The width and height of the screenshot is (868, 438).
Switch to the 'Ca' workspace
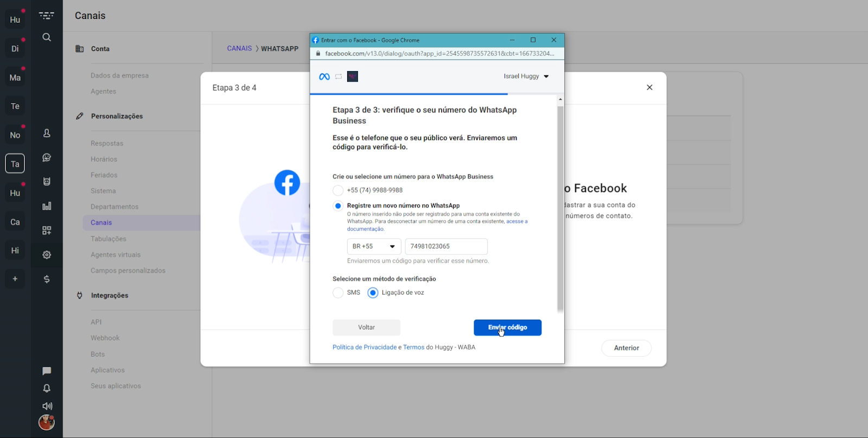tap(15, 222)
